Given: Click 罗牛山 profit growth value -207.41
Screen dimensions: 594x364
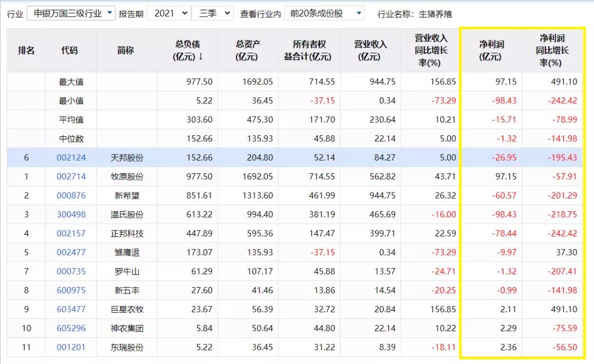Looking at the screenshot, I should tap(562, 271).
